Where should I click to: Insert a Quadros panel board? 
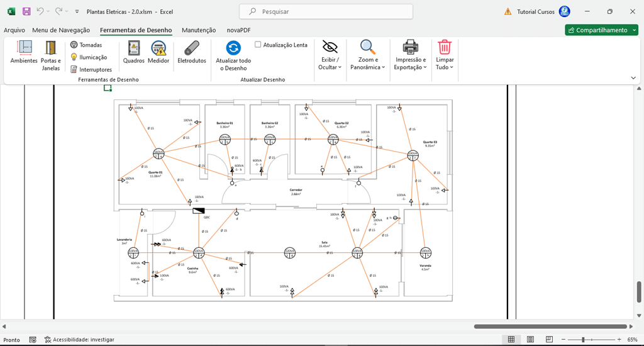point(133,52)
